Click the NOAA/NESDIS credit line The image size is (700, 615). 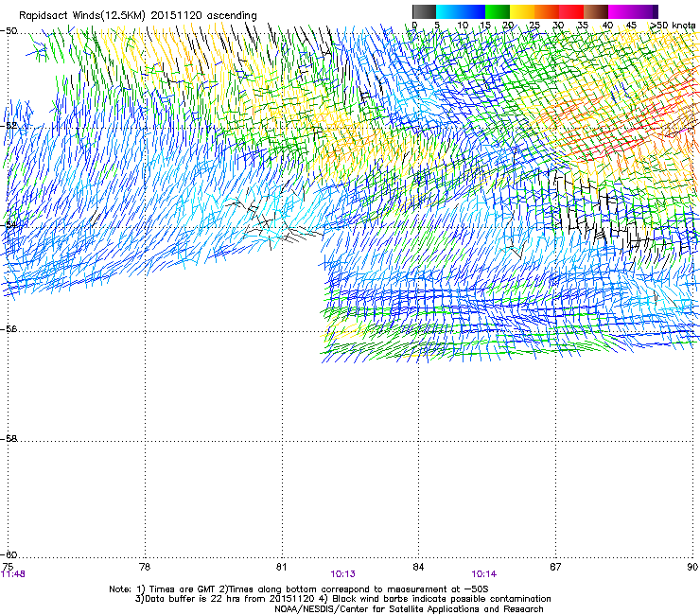[x=409, y=609]
